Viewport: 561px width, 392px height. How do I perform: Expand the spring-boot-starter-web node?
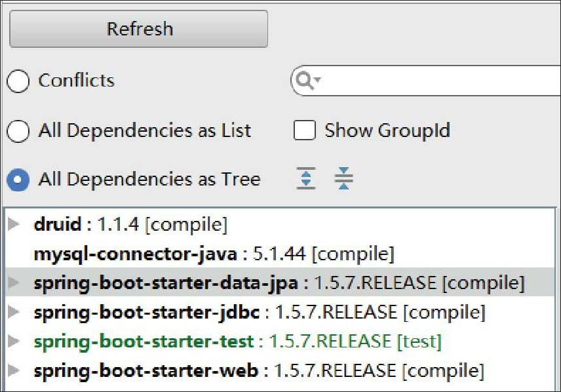coord(13,371)
